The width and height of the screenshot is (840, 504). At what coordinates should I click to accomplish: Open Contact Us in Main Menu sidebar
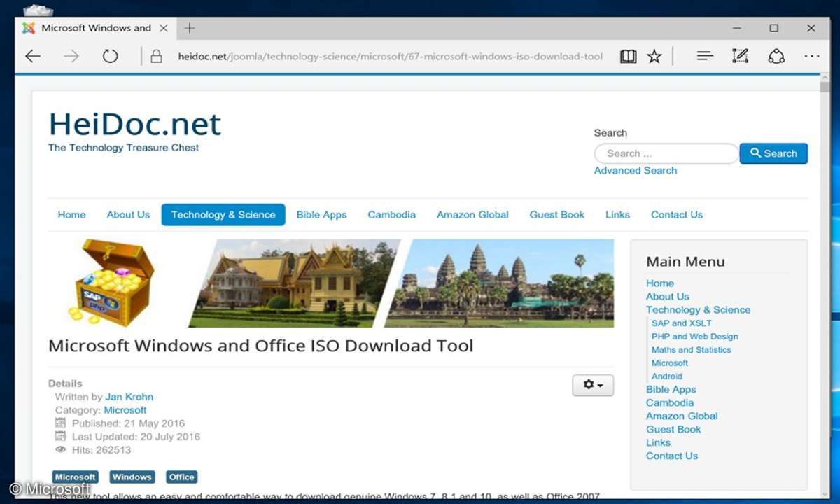pyautogui.click(x=672, y=456)
